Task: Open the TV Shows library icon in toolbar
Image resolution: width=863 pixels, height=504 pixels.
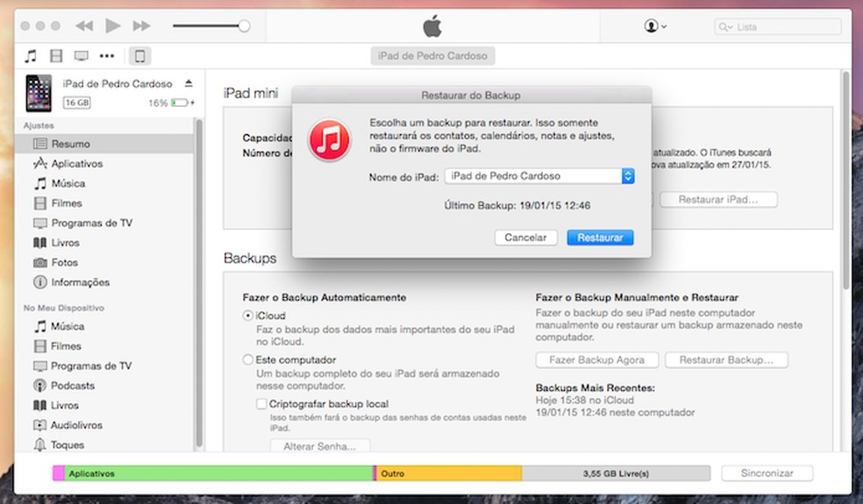Action: pyautogui.click(x=82, y=55)
